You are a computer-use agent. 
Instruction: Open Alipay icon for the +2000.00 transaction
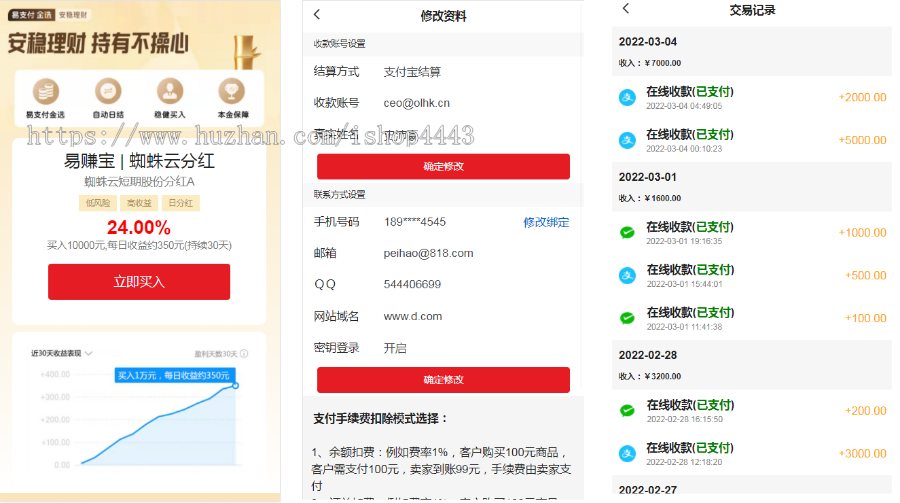(x=627, y=98)
